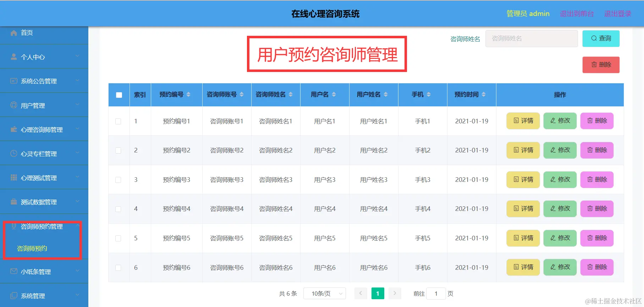Image resolution: width=644 pixels, height=307 pixels.
Task: Expand 系统公告管理 menu chevron
Action: tap(77, 80)
